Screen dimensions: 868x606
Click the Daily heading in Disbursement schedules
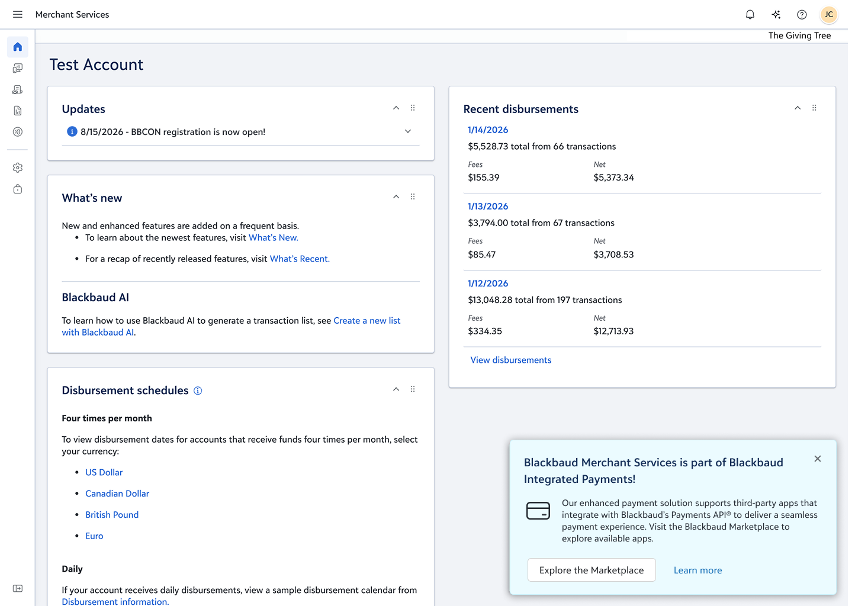tap(72, 569)
